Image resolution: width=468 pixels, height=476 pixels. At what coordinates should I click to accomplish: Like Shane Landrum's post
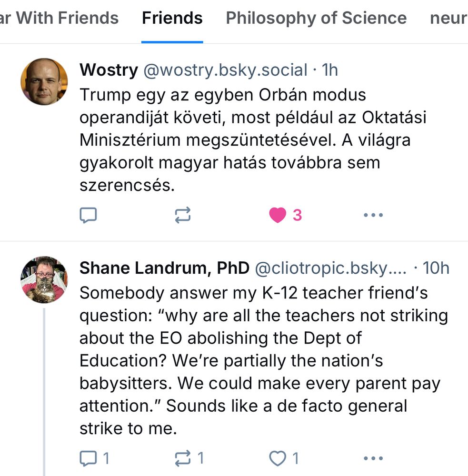coord(278,458)
